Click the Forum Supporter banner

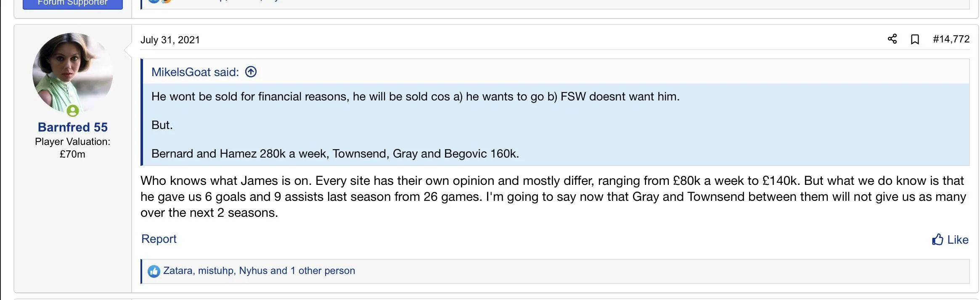pos(73,3)
